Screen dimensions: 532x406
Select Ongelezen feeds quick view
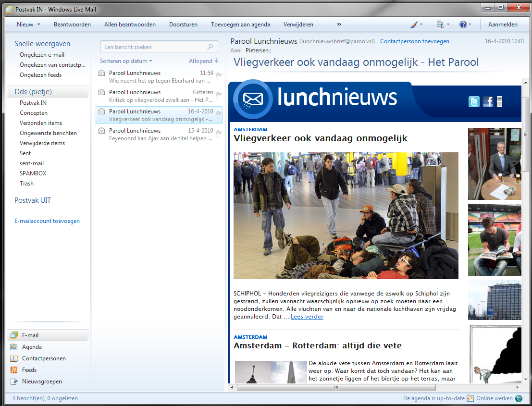[41, 74]
